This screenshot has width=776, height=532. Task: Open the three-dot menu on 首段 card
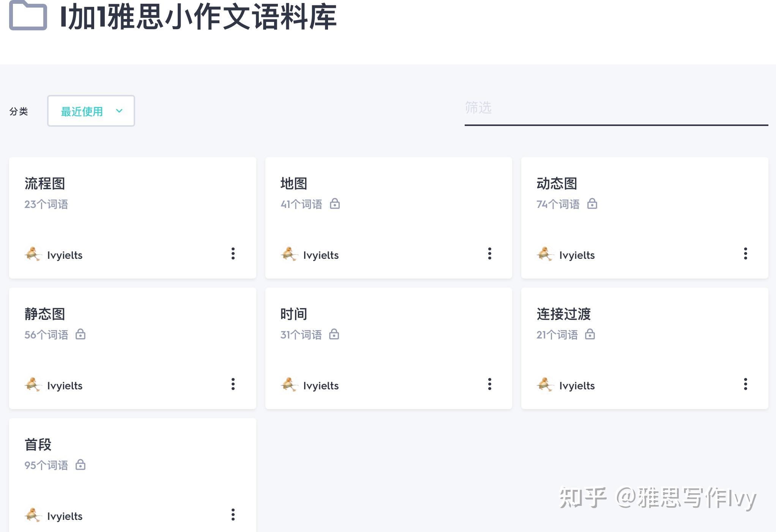point(233,515)
